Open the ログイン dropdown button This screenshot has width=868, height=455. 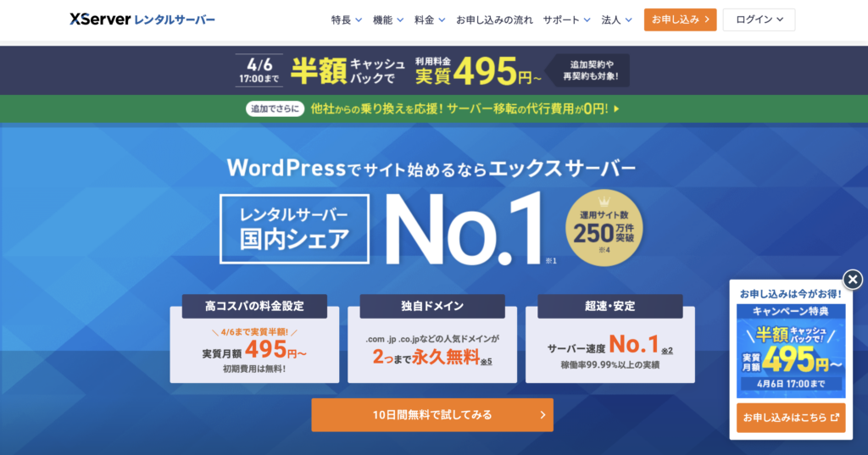759,19
